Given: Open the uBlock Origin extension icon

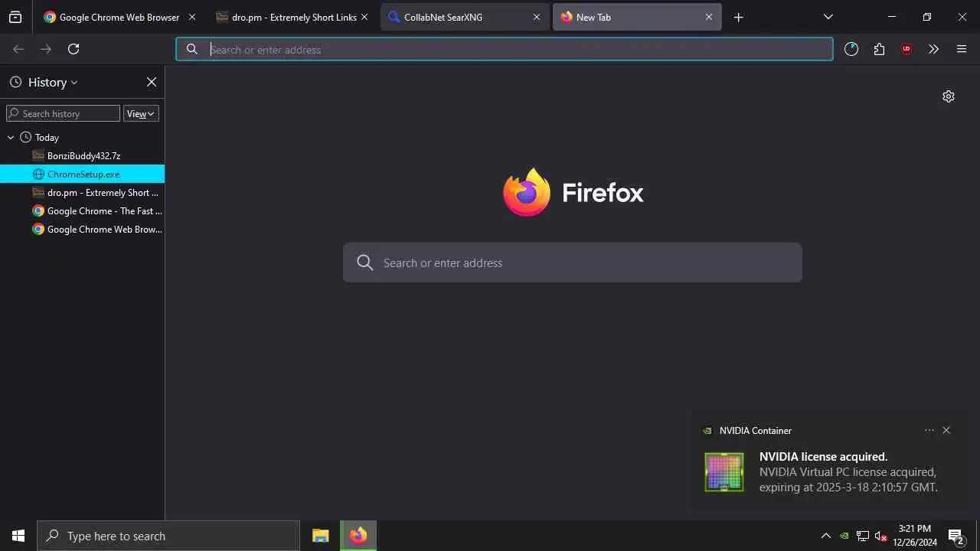Looking at the screenshot, I should pos(906,49).
